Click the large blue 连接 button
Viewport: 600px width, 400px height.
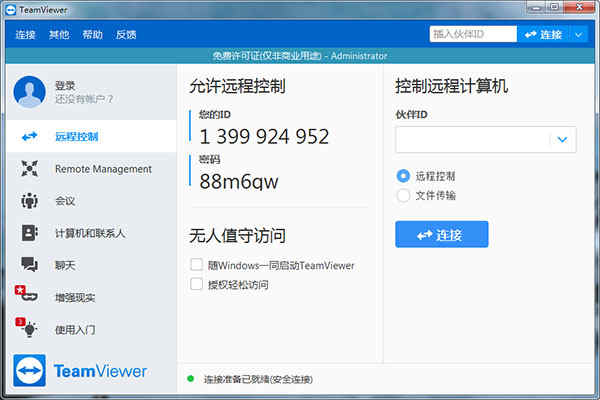coord(442,234)
